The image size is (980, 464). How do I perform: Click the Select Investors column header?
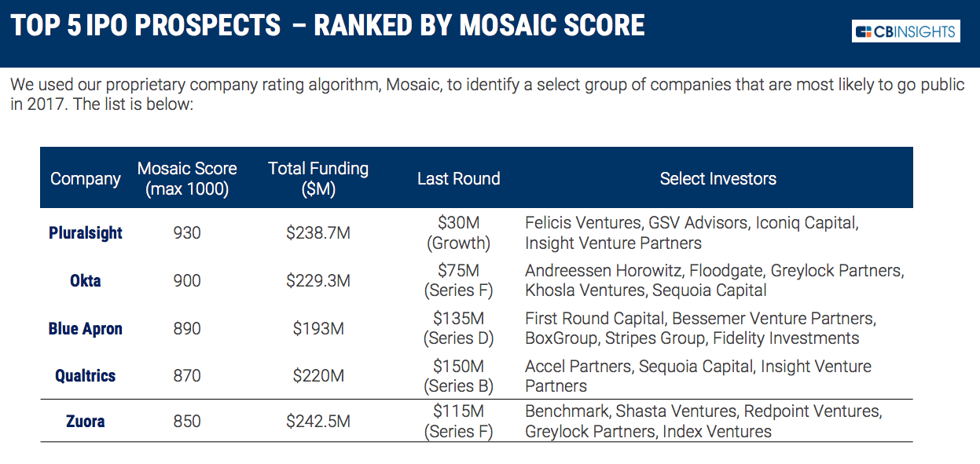pos(718,179)
